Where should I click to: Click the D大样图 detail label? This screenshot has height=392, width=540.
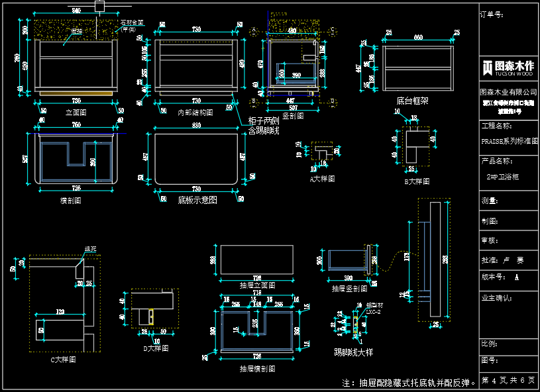click(x=156, y=348)
